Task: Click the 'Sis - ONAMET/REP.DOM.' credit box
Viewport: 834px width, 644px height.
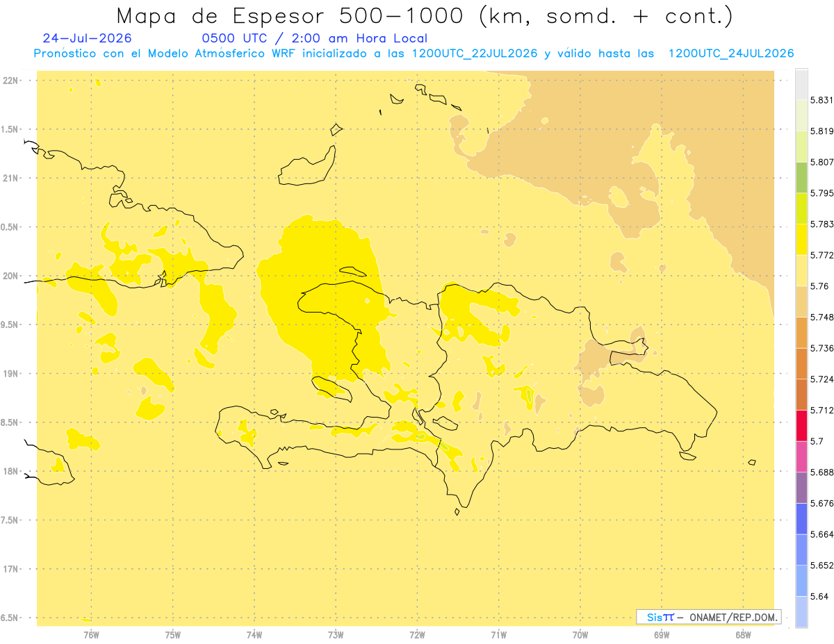Action: [x=709, y=617]
